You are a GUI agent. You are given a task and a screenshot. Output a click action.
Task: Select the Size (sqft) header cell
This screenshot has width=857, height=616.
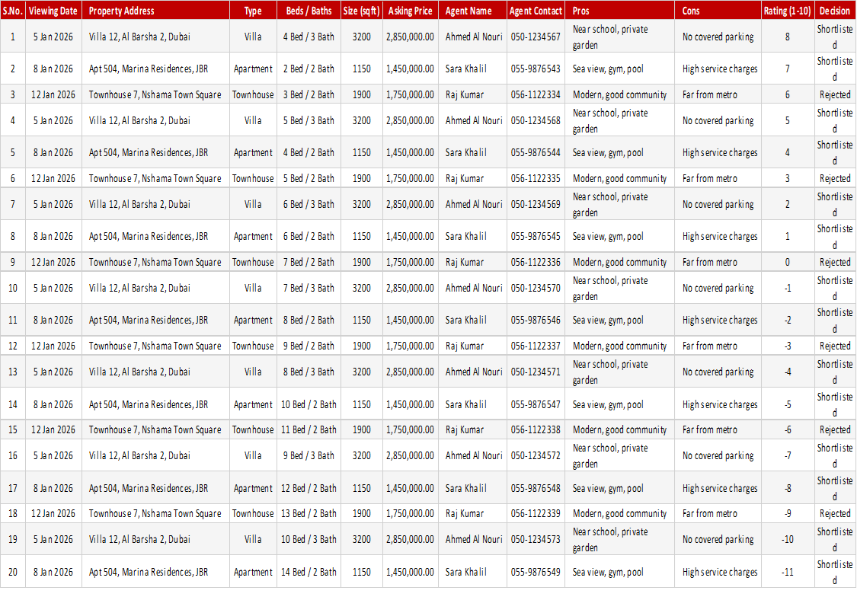pyautogui.click(x=361, y=11)
